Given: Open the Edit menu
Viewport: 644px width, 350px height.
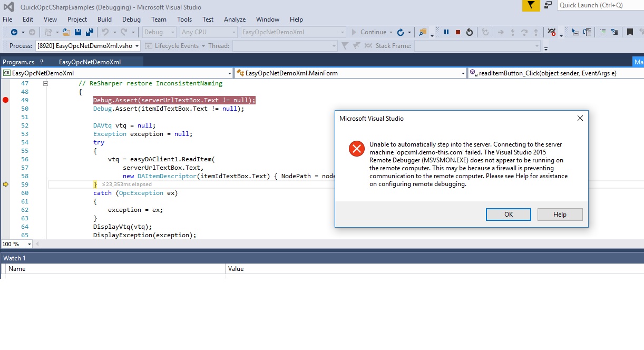Looking at the screenshot, I should coord(28,20).
